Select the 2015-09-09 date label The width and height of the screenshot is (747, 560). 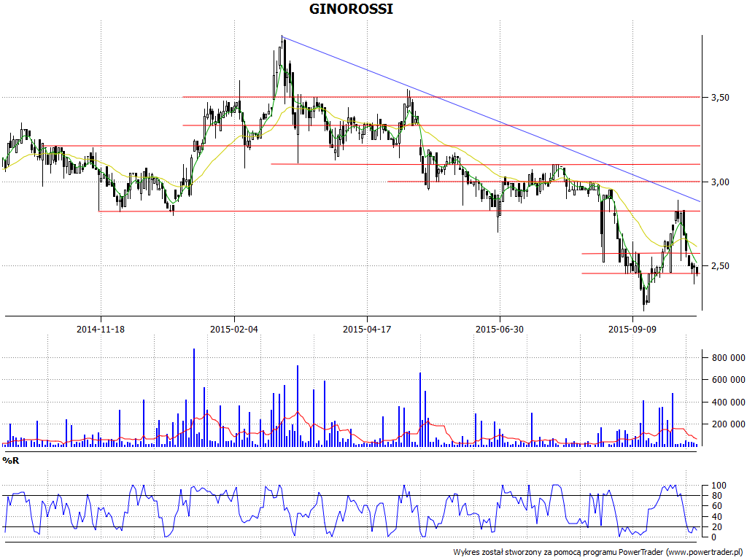pyautogui.click(x=632, y=329)
